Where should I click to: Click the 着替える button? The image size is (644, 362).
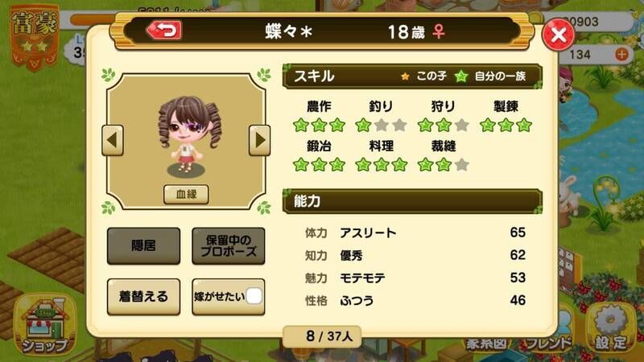click(x=143, y=297)
